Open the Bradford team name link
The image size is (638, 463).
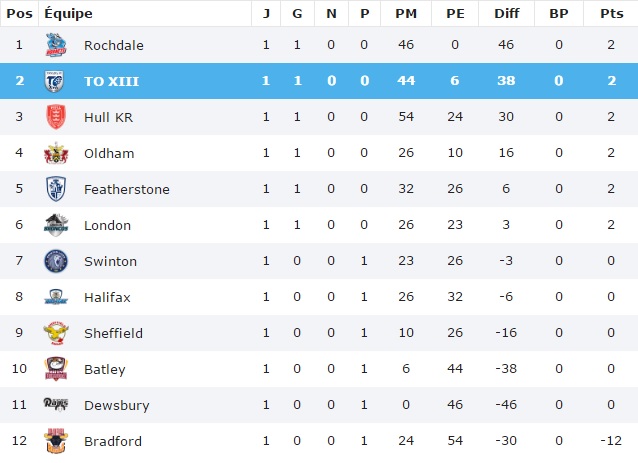[x=113, y=442]
